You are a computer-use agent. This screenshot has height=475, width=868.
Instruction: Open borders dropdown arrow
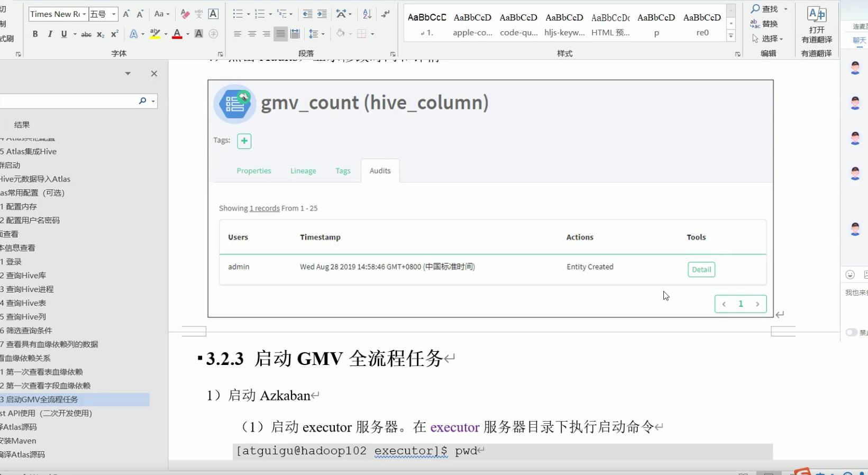tap(372, 34)
